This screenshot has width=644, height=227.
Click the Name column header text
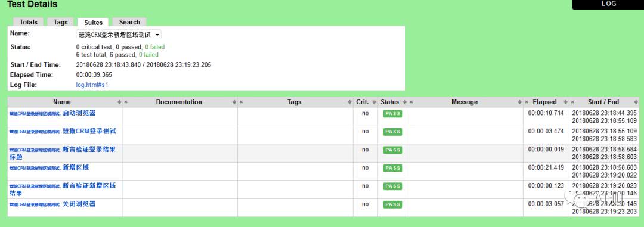tap(61, 102)
